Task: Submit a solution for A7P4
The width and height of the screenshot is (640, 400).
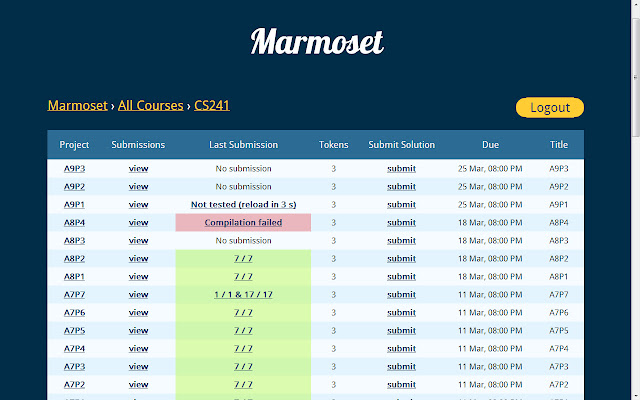Action: click(402, 348)
